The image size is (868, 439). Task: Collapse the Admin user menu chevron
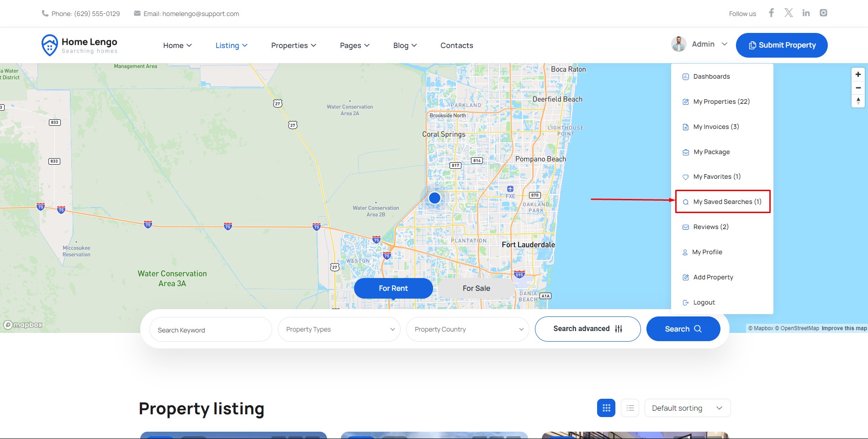725,44
